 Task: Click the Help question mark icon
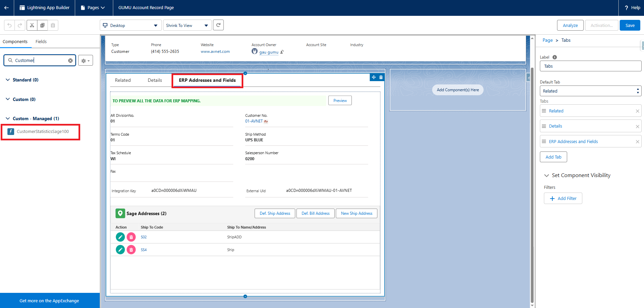pos(626,8)
